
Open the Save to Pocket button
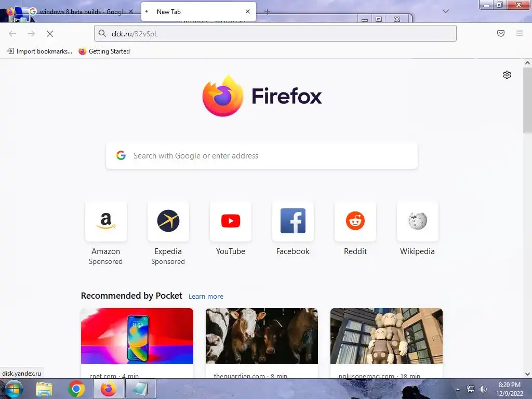501,33
